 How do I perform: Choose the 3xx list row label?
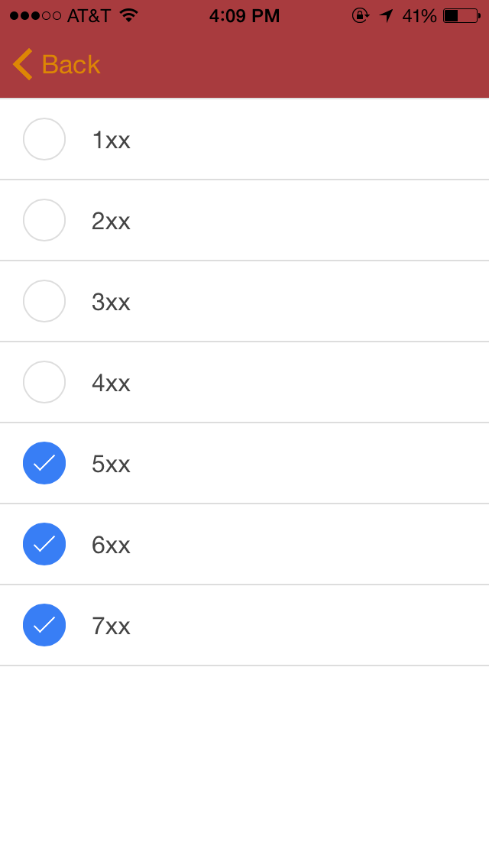[x=112, y=303]
